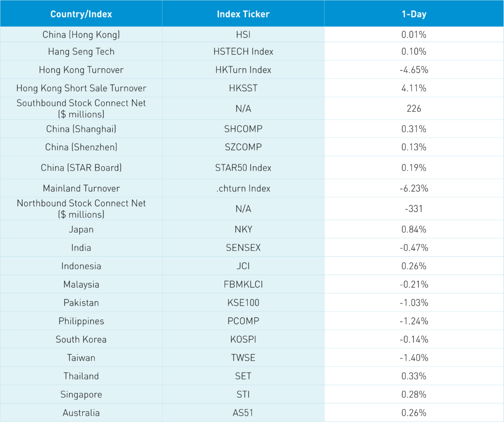Screen dimensions: 504x424
Task: Click the STAR50 Index ticker cell
Action: 243,168
